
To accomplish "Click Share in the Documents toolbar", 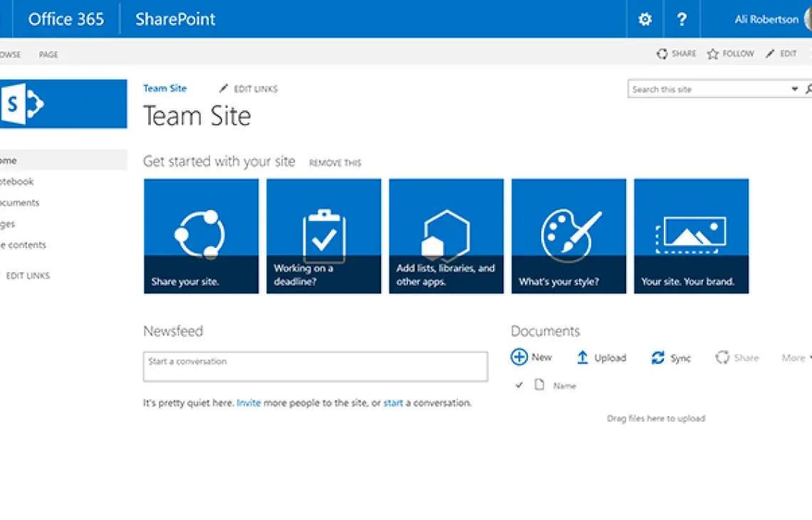I will point(737,358).
